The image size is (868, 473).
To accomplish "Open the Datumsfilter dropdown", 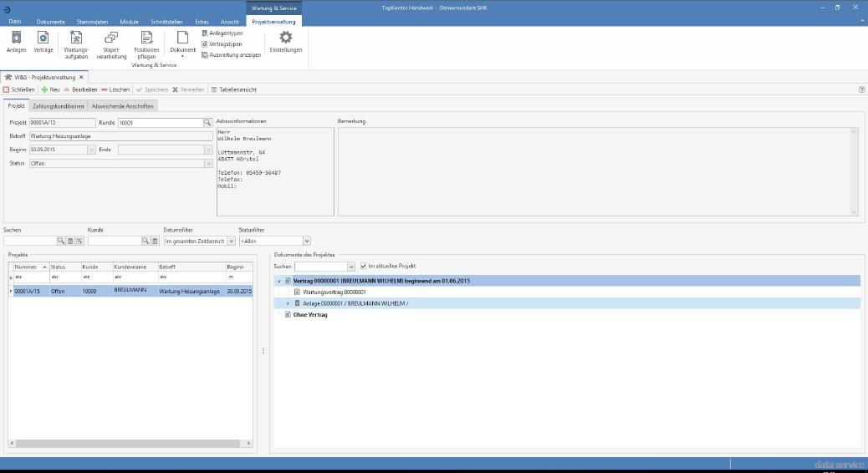I will [x=232, y=241].
